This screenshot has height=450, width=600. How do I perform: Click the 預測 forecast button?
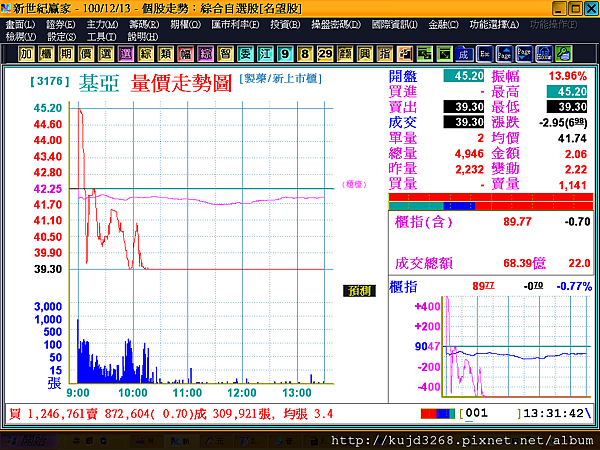(359, 291)
